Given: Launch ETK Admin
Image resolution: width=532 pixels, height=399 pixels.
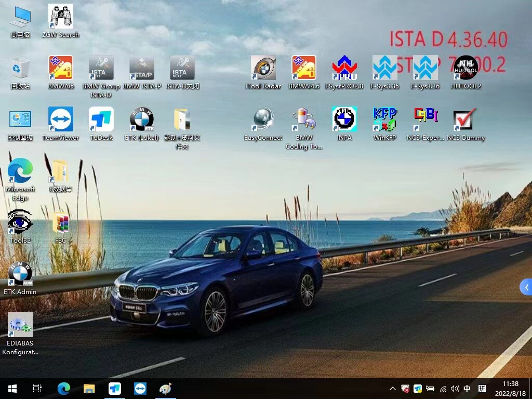Looking at the screenshot, I should (x=20, y=278).
